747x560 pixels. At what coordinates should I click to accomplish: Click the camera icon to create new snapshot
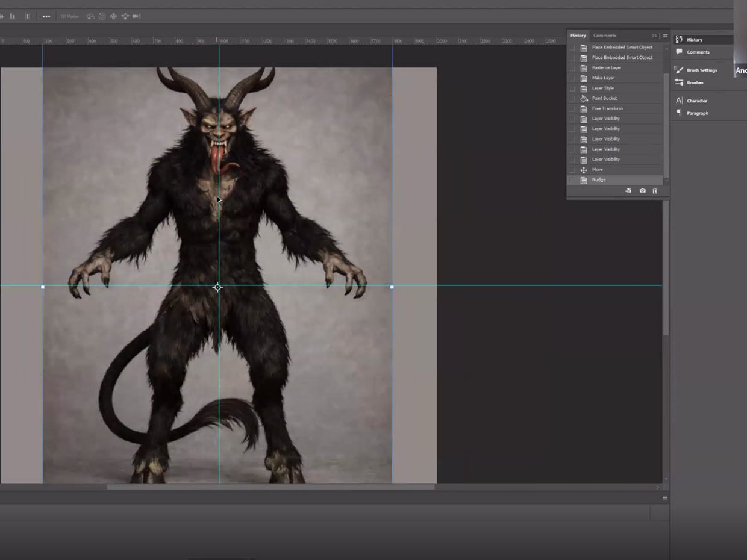tap(642, 191)
